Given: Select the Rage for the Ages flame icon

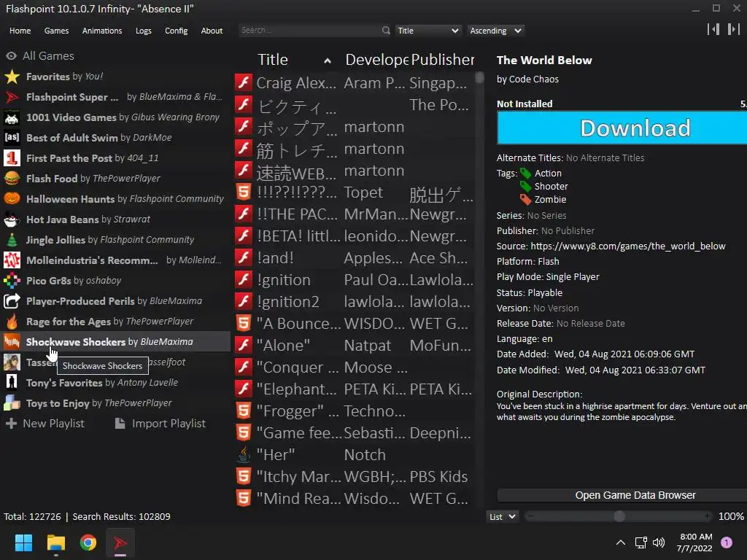Looking at the screenshot, I should point(12,322).
